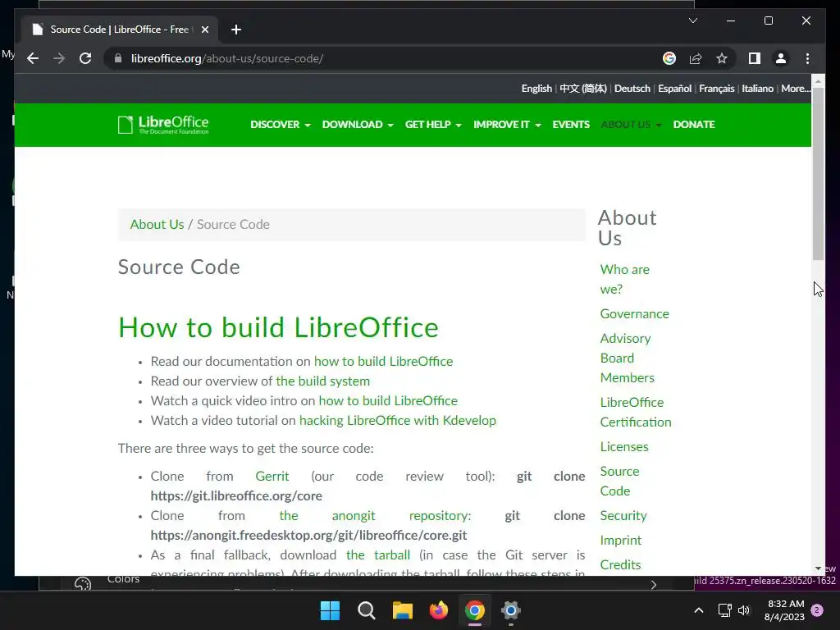Expand the DISCOVER menu
Image resolution: width=840 pixels, height=630 pixels.
[x=281, y=125]
